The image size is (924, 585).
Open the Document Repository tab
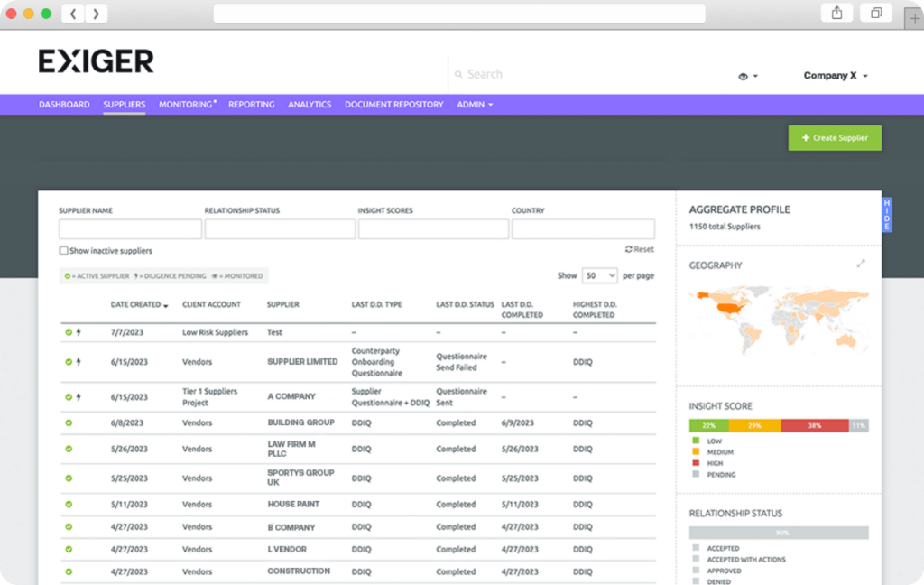pyautogui.click(x=393, y=105)
